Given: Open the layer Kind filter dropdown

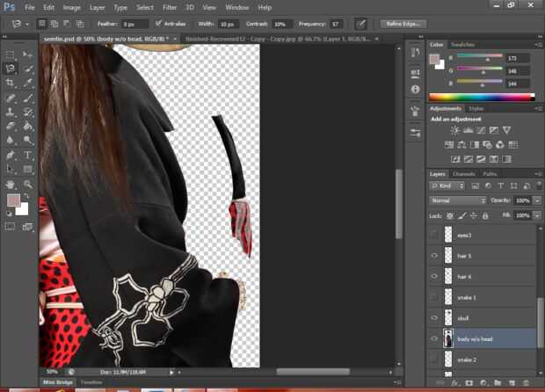Looking at the screenshot, I should (x=447, y=186).
